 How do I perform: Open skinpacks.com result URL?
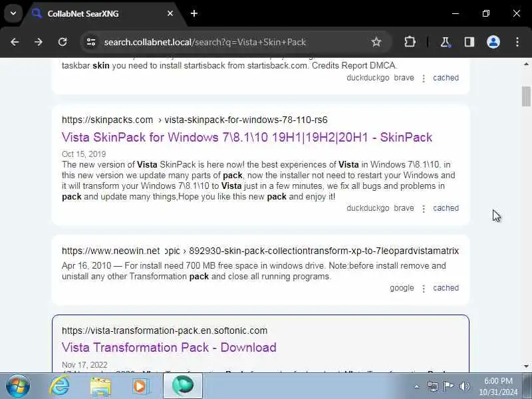click(x=194, y=120)
